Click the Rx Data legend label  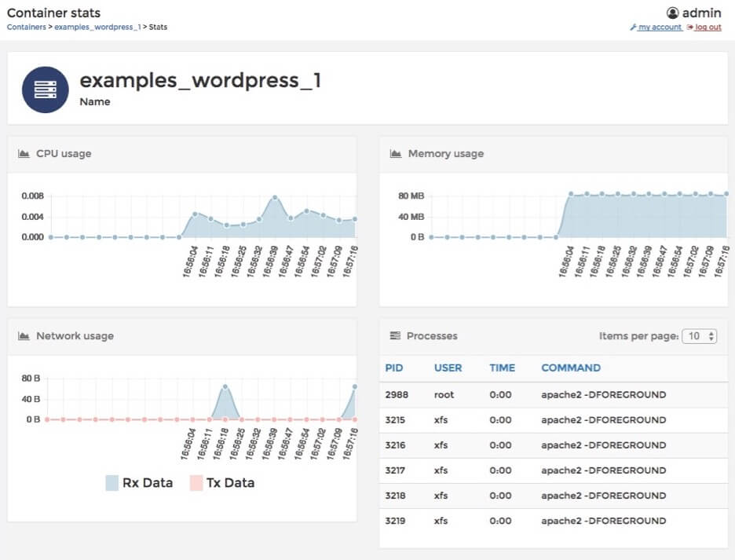(x=148, y=482)
